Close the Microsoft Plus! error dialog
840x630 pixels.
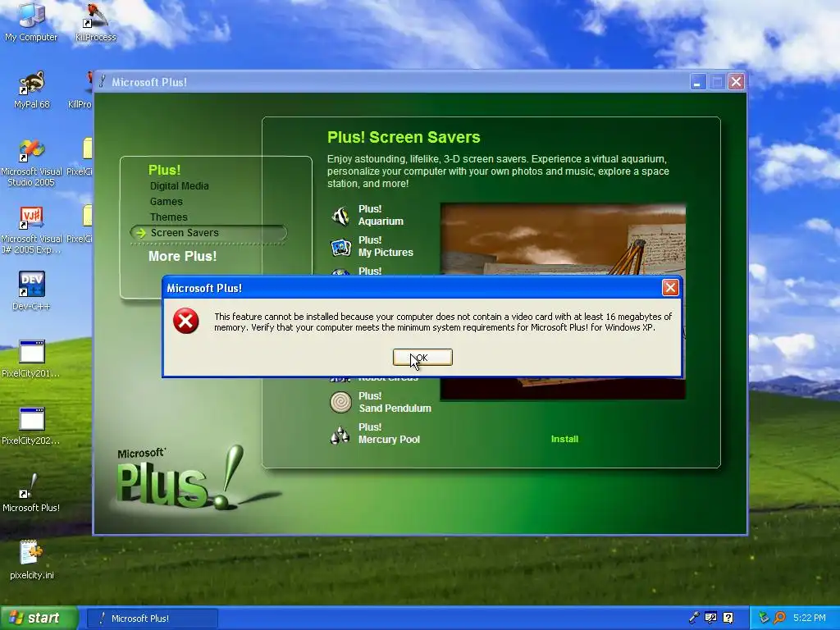click(670, 288)
